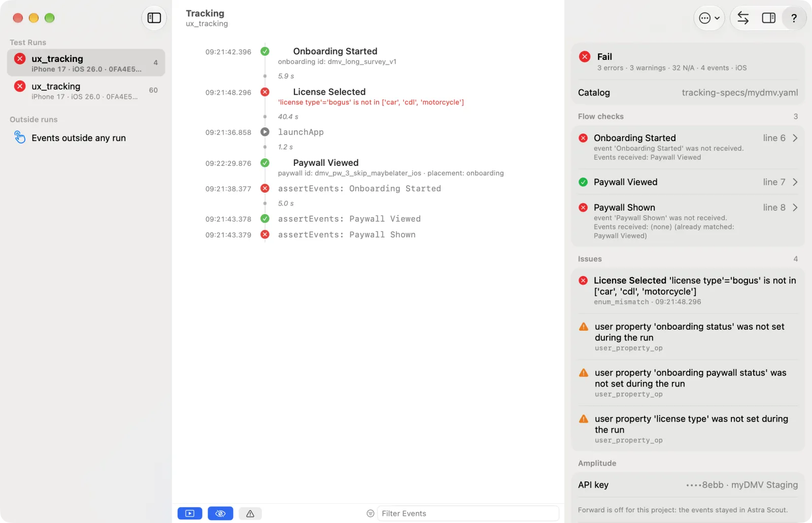Click green check icon for Onboarding Started event

(265, 51)
